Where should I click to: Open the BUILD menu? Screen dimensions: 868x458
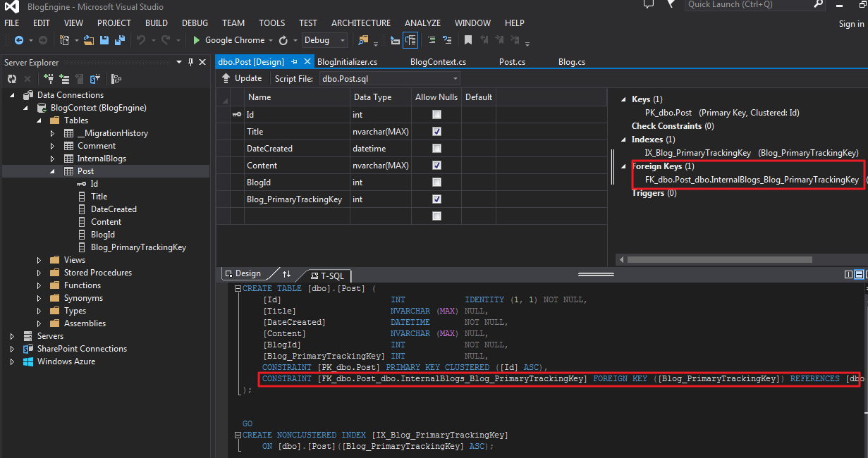[x=156, y=23]
